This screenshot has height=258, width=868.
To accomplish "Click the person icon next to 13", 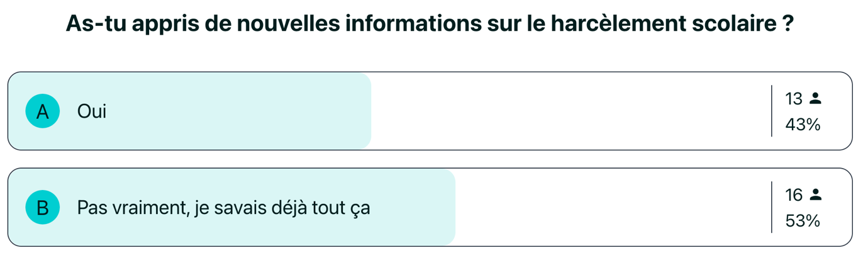I will pyautogui.click(x=815, y=99).
